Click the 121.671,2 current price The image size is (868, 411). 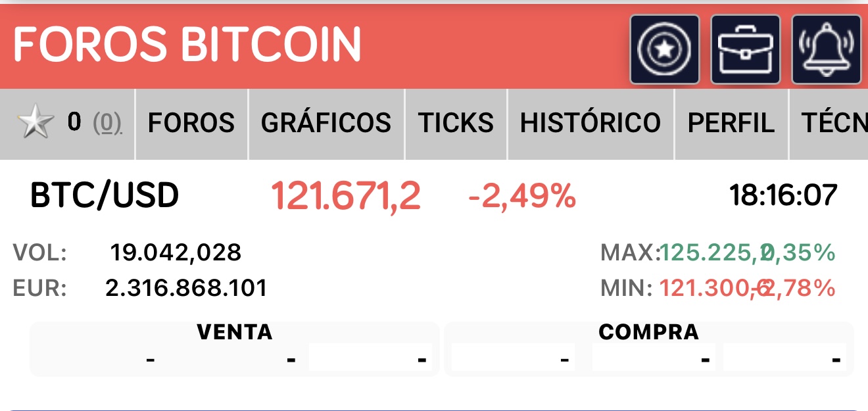(x=346, y=196)
